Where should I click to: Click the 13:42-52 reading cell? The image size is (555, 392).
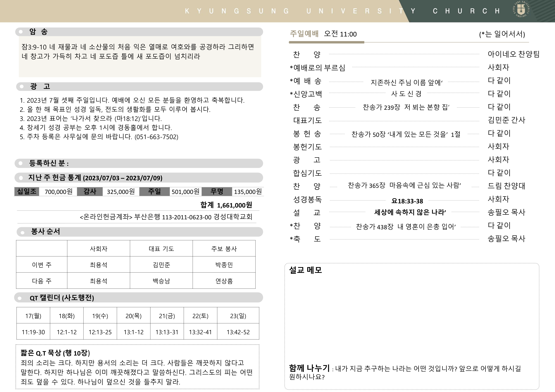[238, 332]
